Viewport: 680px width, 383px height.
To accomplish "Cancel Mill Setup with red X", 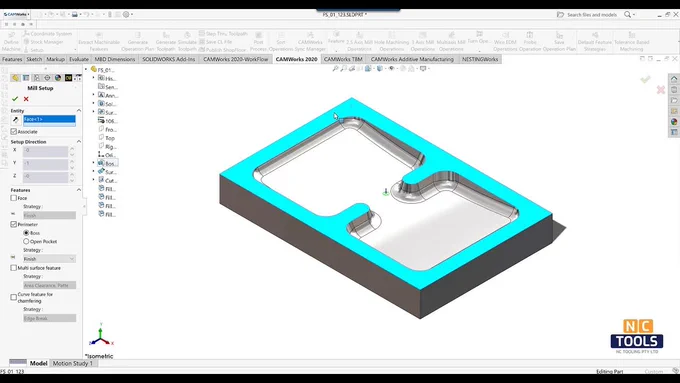I will [26, 99].
